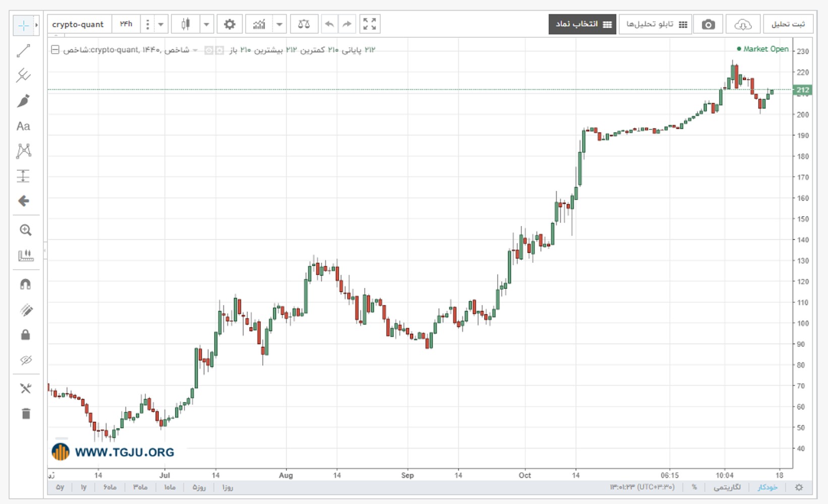Select the 1y time range
Viewport: 828px width, 504px height.
click(x=84, y=487)
